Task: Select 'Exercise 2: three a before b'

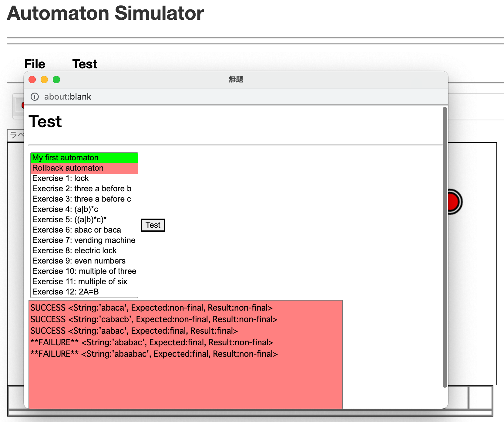Action: tap(84, 189)
